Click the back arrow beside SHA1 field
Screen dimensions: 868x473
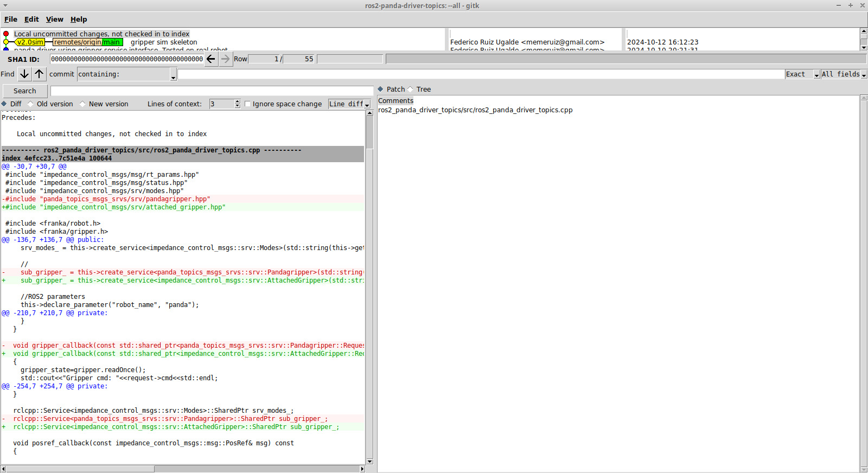pyautogui.click(x=211, y=59)
